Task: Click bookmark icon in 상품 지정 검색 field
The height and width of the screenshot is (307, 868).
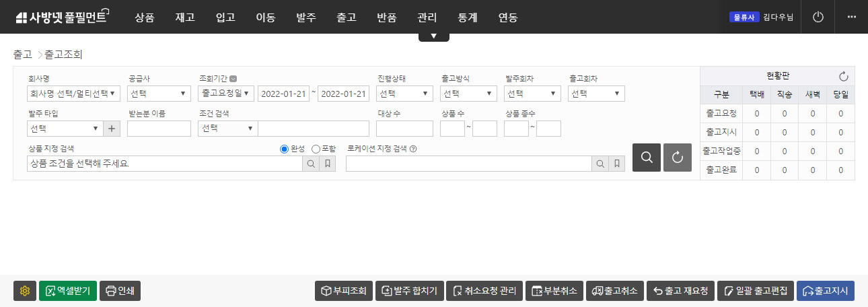Action: coord(328,164)
